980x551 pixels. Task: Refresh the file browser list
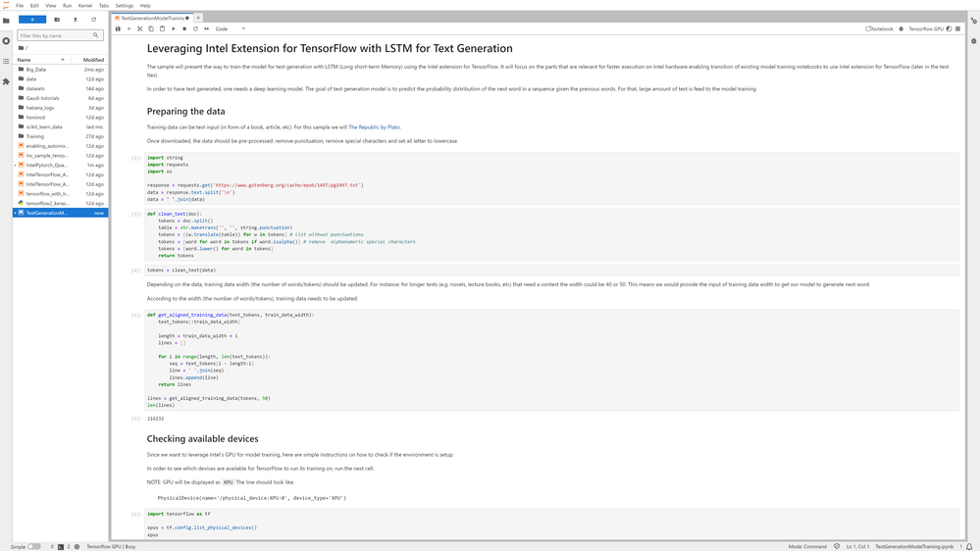[94, 20]
